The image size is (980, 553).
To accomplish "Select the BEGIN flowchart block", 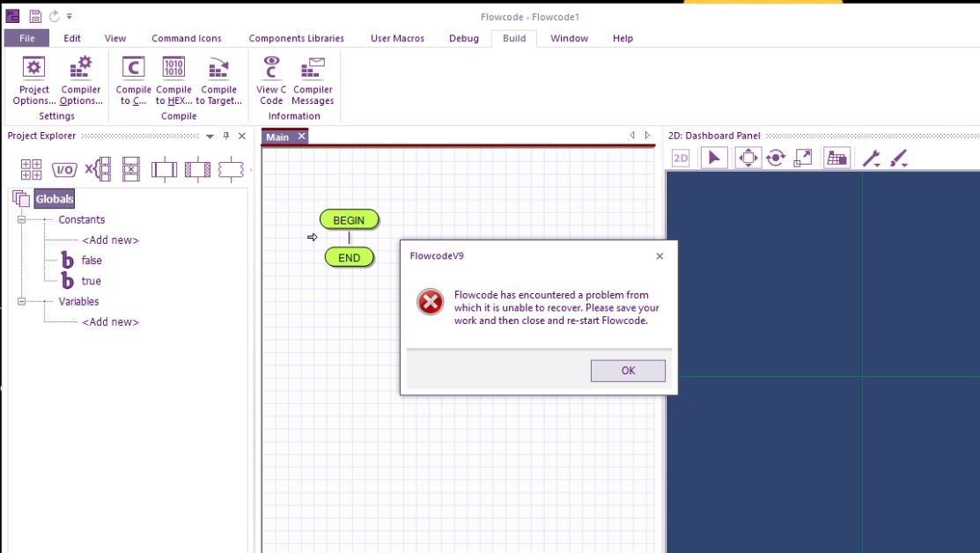I will click(x=349, y=220).
